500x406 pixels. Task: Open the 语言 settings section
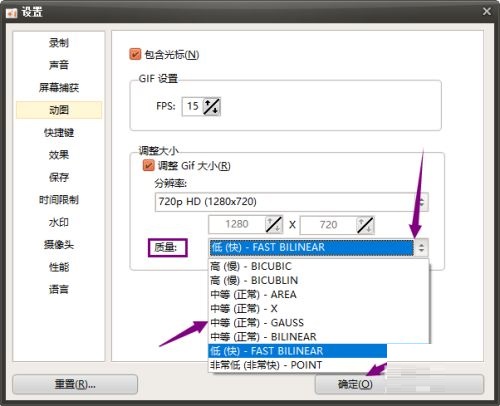pos(59,289)
